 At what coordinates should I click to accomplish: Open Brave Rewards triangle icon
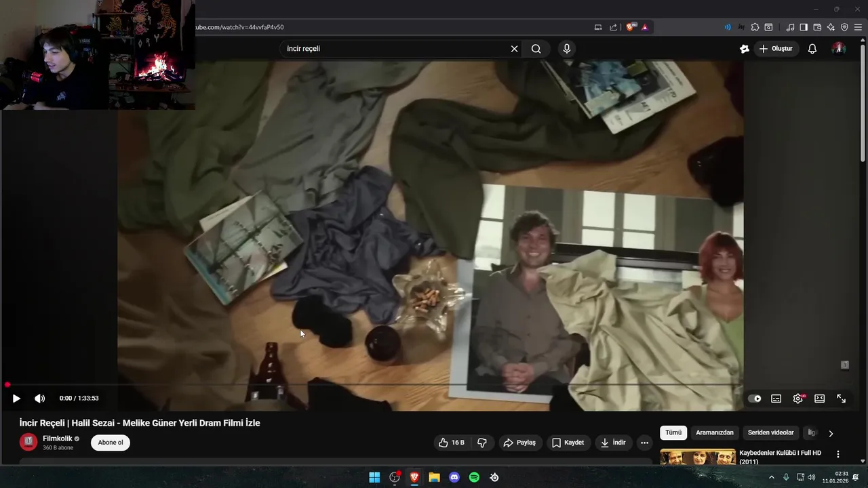644,27
